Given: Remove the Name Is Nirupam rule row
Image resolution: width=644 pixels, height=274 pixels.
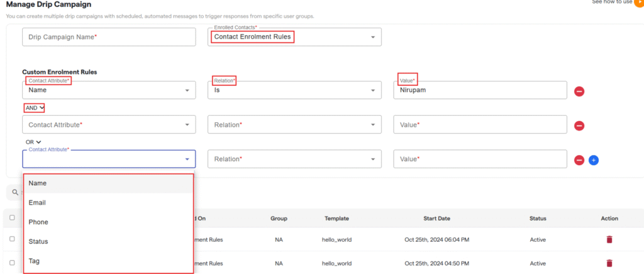Looking at the screenshot, I should point(579,91).
